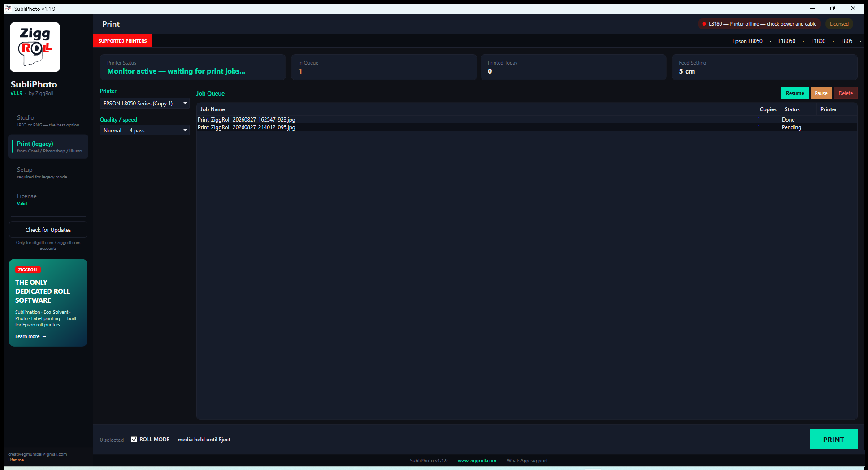Click the WhatsApp support link

527,461
